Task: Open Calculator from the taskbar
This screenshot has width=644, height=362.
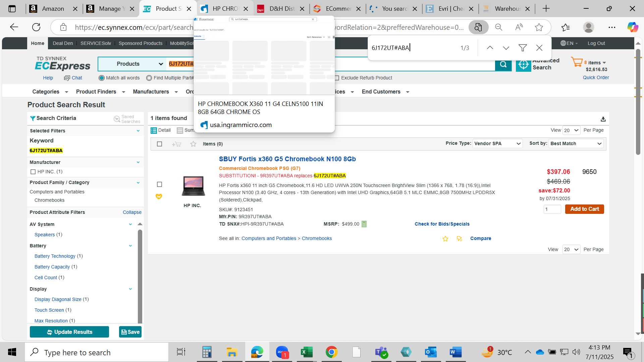Action: click(x=207, y=352)
